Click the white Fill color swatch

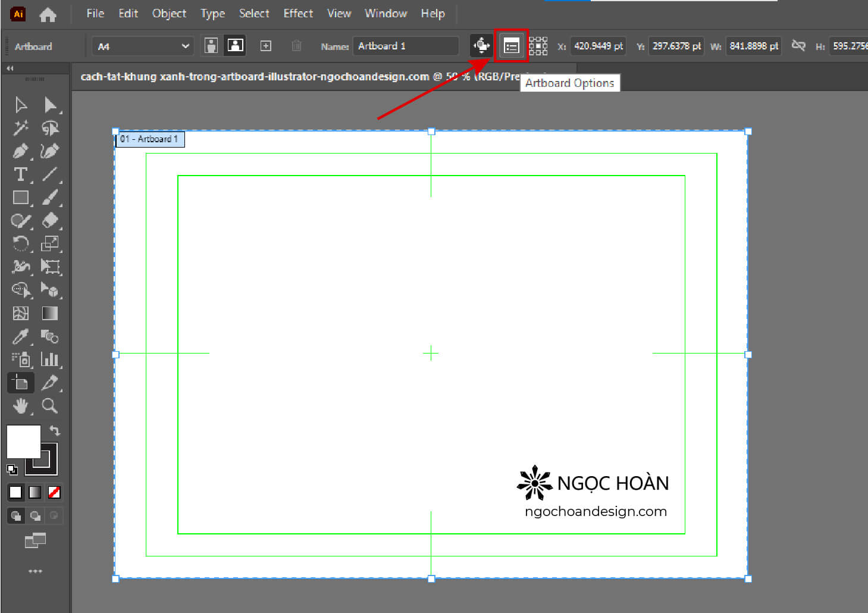point(23,440)
